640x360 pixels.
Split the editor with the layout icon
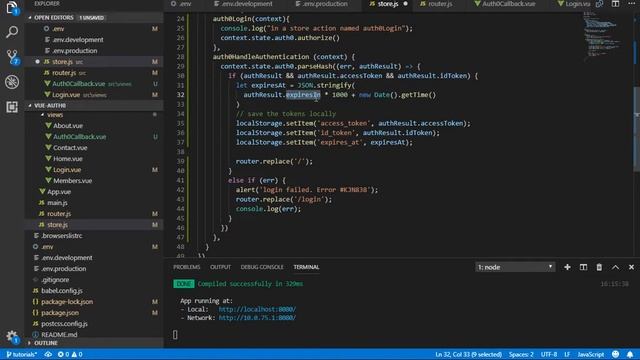(615, 4)
